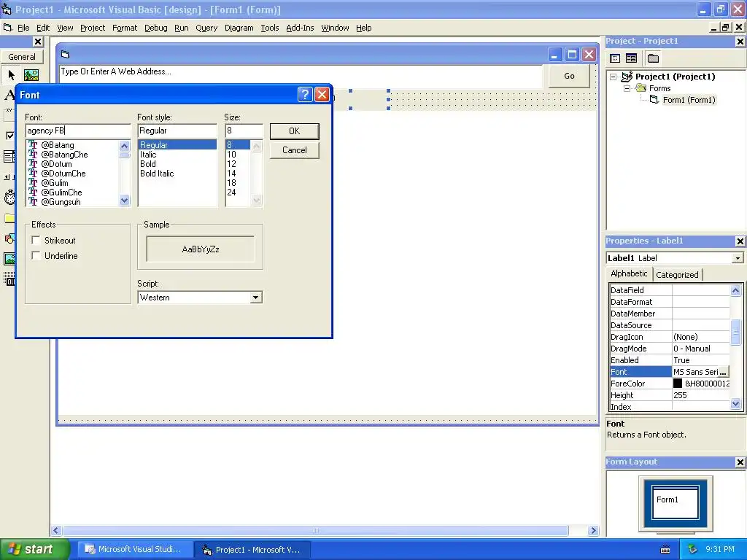Click the network icon beside the clock
The width and height of the screenshot is (747, 560).
tap(692, 549)
